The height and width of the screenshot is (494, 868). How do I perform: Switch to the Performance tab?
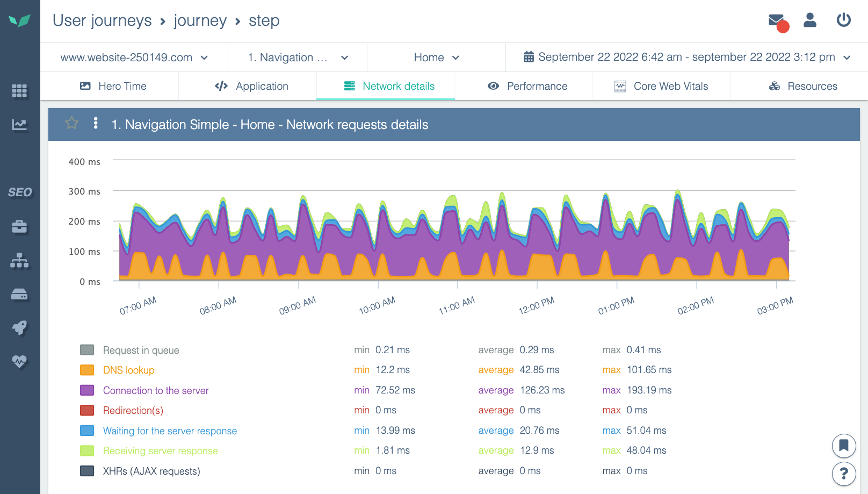[x=527, y=87]
